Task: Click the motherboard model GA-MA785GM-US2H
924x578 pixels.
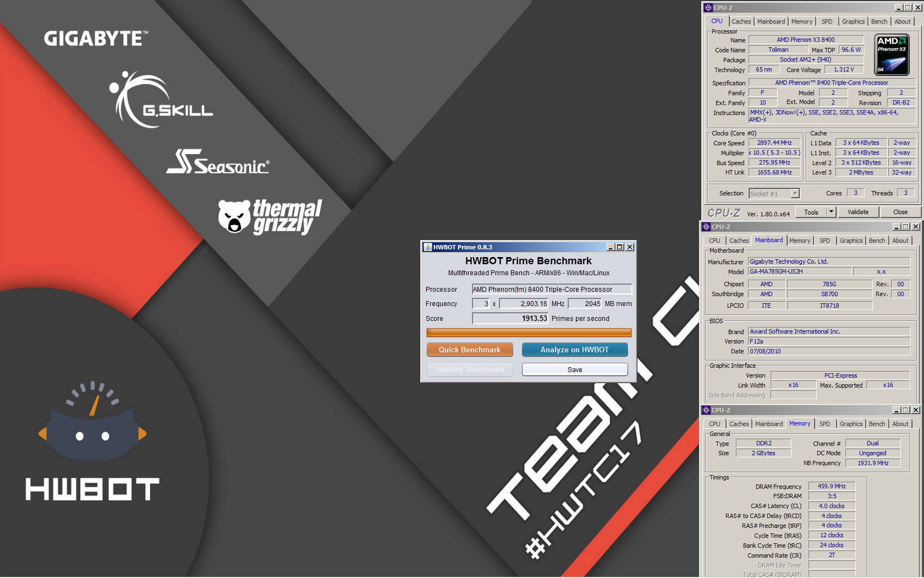Action: [x=800, y=271]
